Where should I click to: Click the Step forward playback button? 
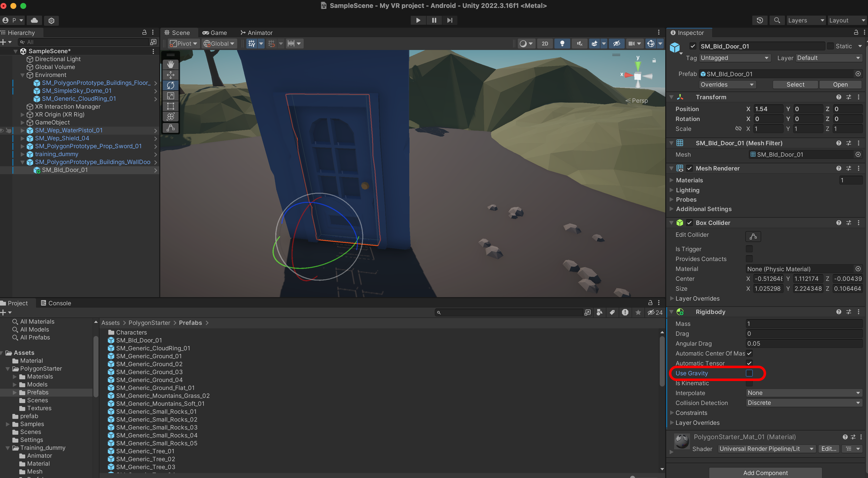(450, 20)
